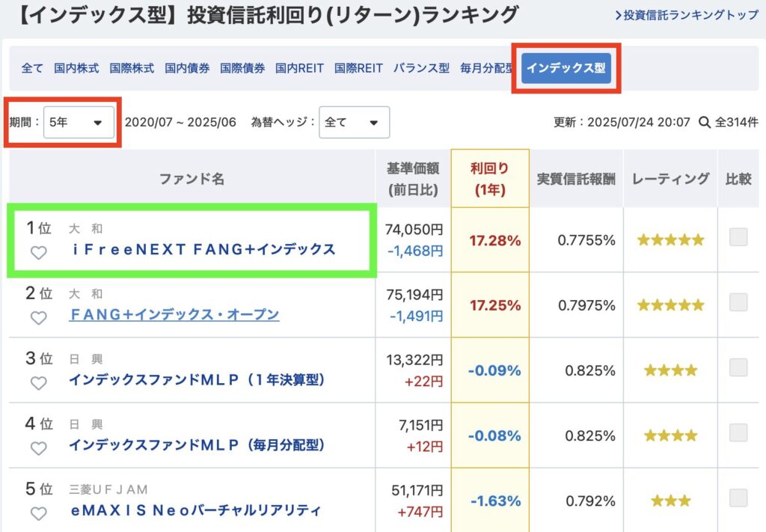Favorite the 4位 MLP 毎月分配型 fund

coord(38,448)
